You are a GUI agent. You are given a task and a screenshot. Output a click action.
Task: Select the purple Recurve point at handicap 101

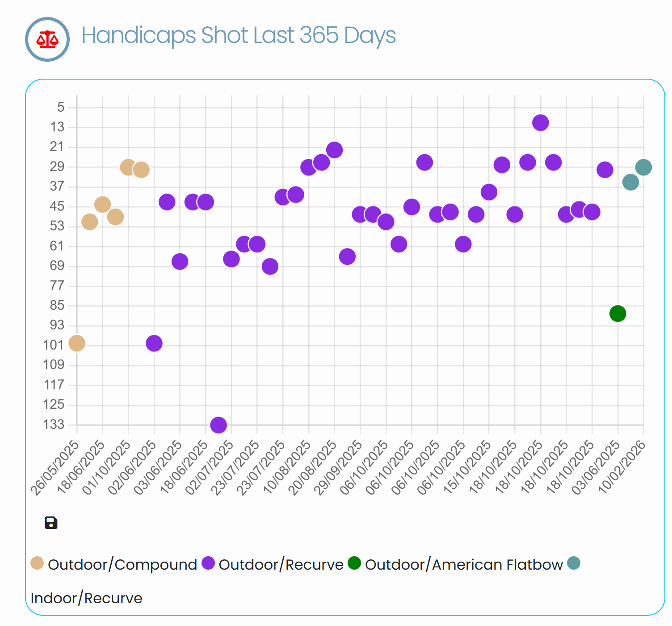tap(154, 343)
